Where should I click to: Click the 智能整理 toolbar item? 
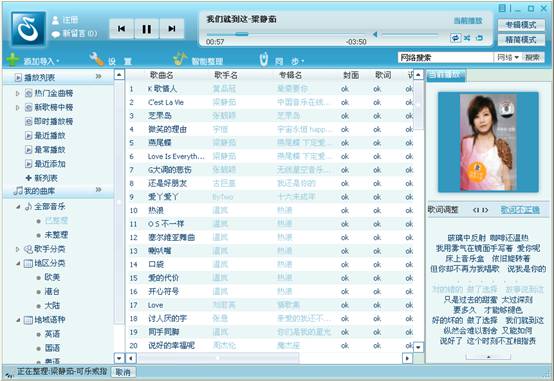tap(207, 61)
